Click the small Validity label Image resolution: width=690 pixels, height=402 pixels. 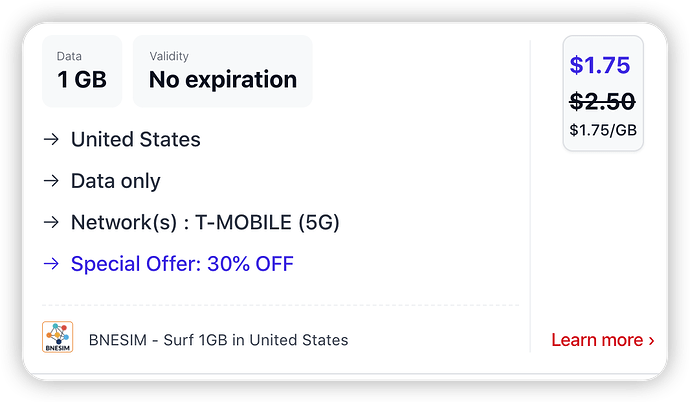[168, 56]
